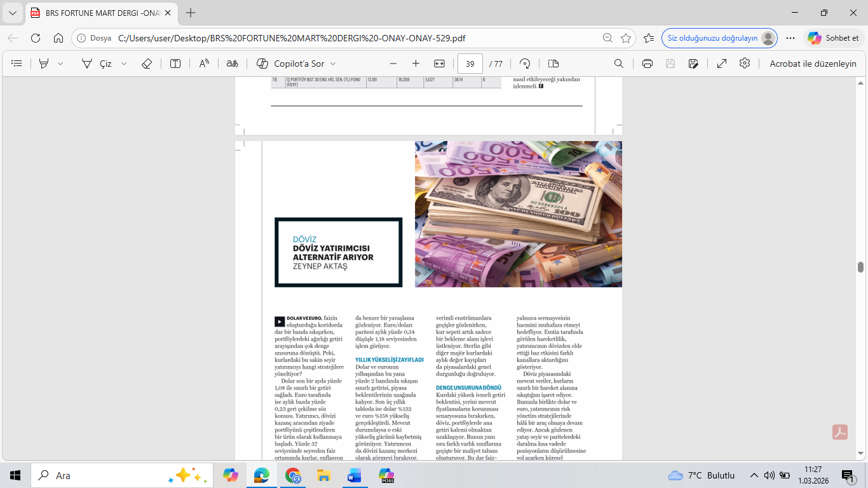Click the add text tool icon
868x488 pixels.
175,64
